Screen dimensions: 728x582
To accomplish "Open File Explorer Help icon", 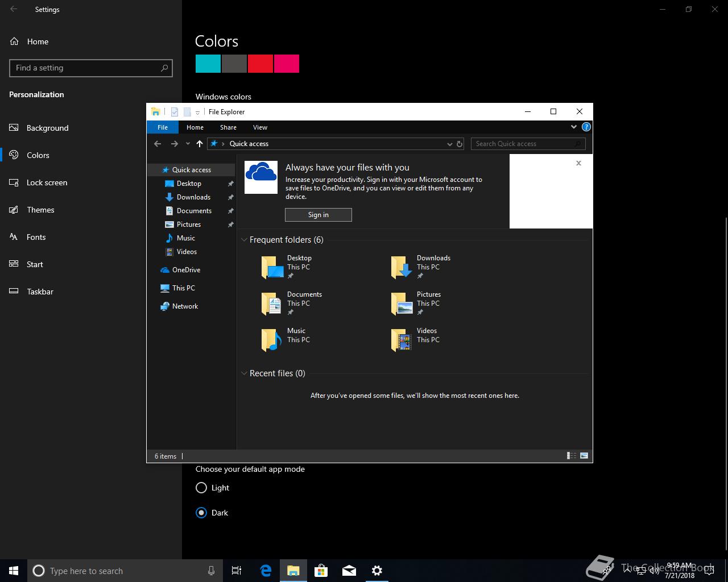I will (586, 127).
